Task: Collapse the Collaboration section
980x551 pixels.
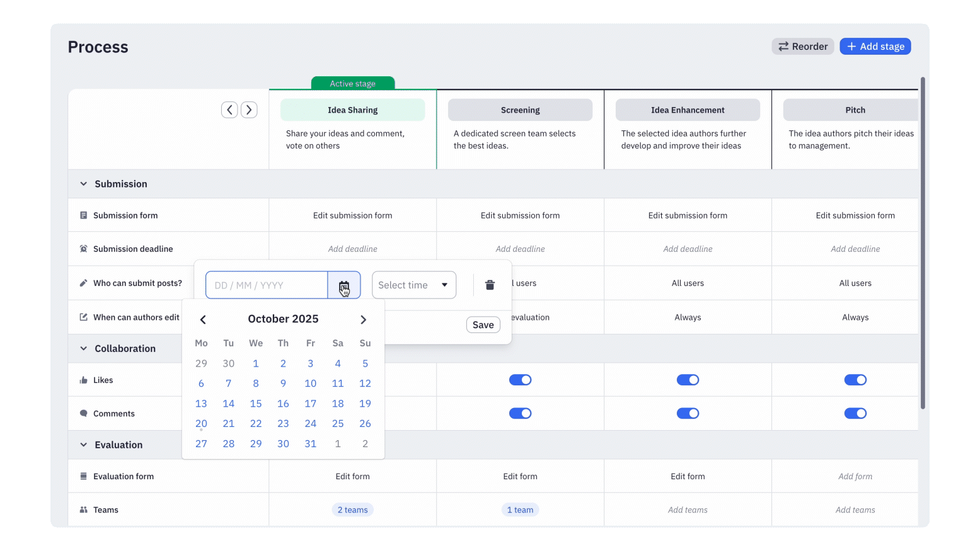Action: pos(84,348)
